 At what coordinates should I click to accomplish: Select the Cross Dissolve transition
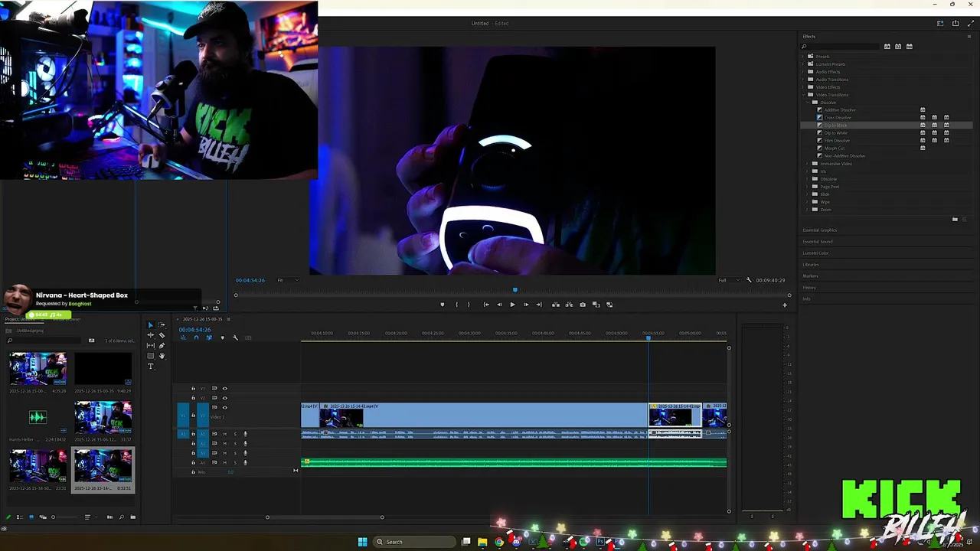(x=837, y=118)
